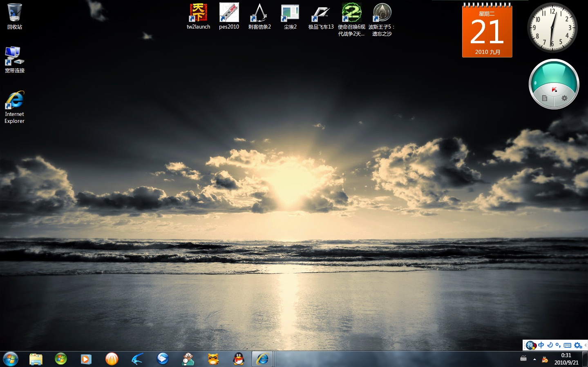The image size is (588, 367).
Task: Collapse the IME language bar arrow
Action: click(586, 345)
